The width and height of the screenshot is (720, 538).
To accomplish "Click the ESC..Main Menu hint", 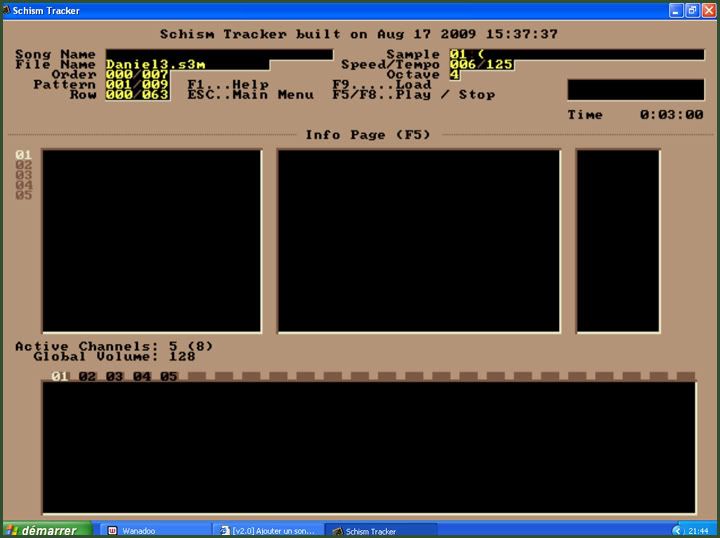I will pyautogui.click(x=251, y=95).
